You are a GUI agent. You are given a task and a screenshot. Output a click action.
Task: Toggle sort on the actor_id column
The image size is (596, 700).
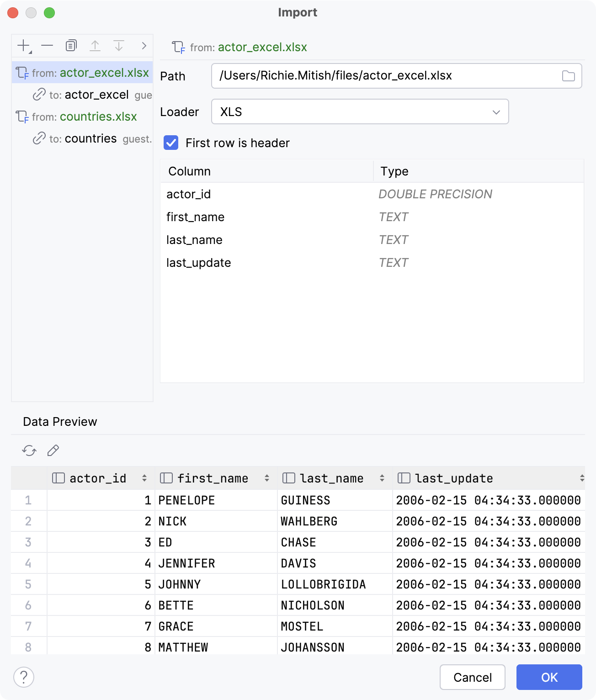[x=145, y=478]
